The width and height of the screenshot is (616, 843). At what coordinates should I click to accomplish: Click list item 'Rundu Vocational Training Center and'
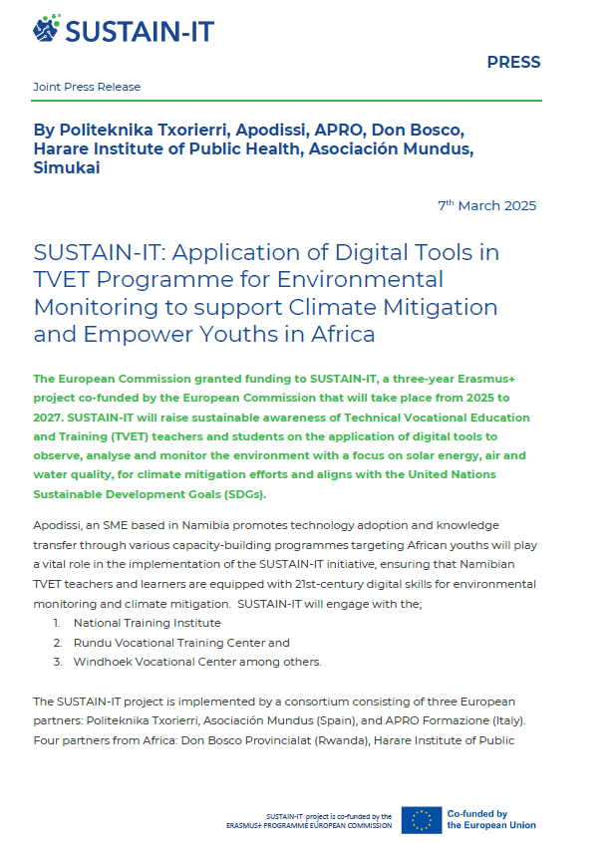click(x=181, y=643)
